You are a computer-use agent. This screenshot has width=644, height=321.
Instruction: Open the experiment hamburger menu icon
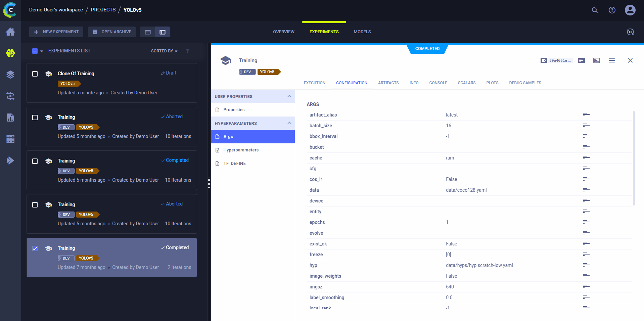point(611,60)
